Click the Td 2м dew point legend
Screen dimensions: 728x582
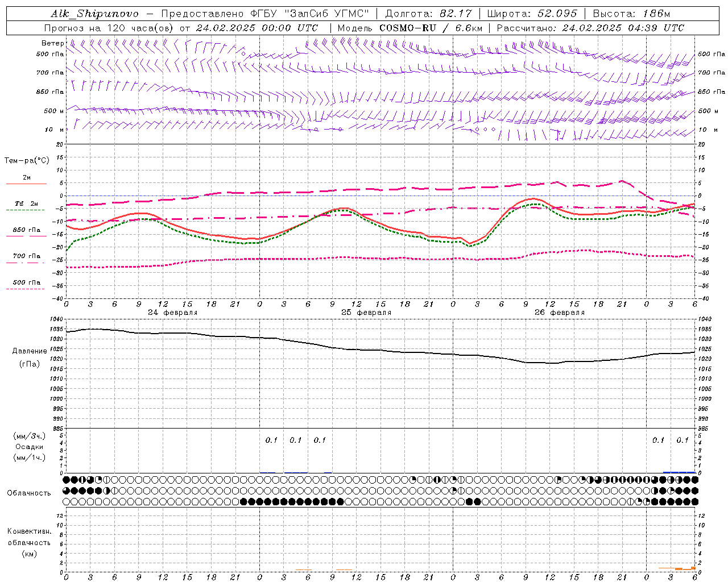[x=26, y=203]
